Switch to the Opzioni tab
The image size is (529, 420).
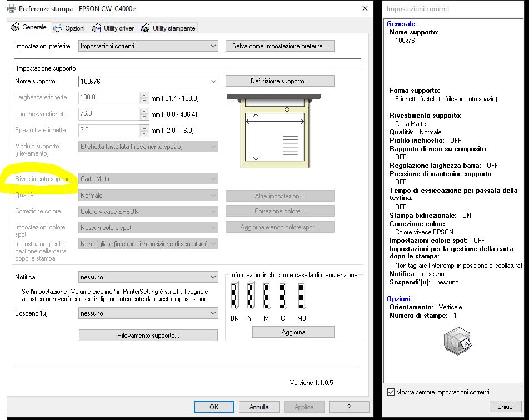coord(69,28)
